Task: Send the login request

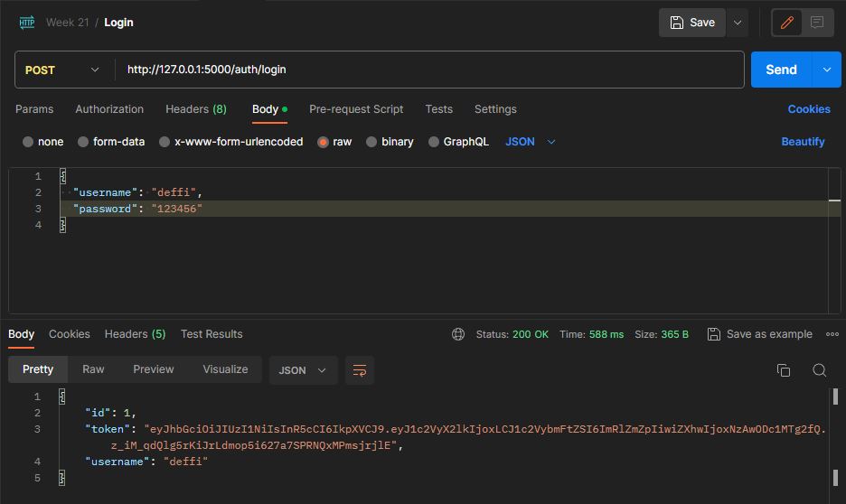Action: pos(781,70)
